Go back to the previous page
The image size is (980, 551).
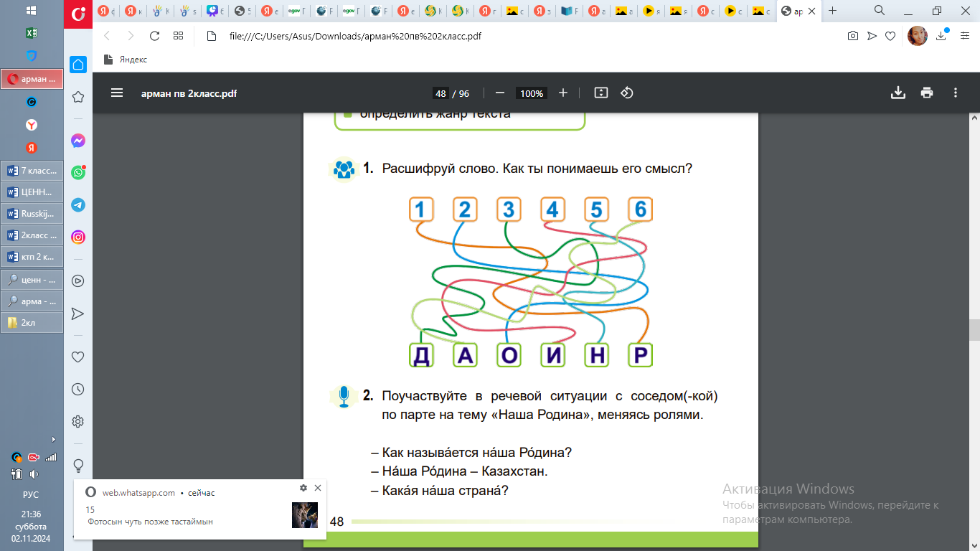[x=107, y=36]
